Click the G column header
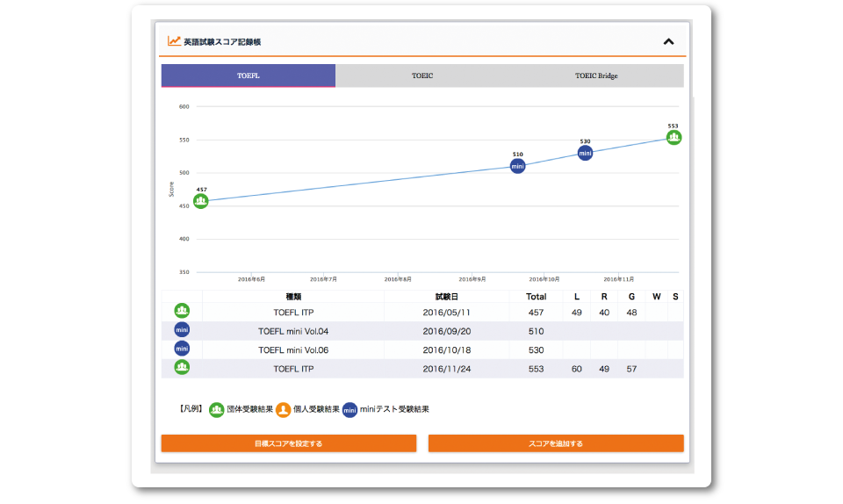 pos(631,297)
